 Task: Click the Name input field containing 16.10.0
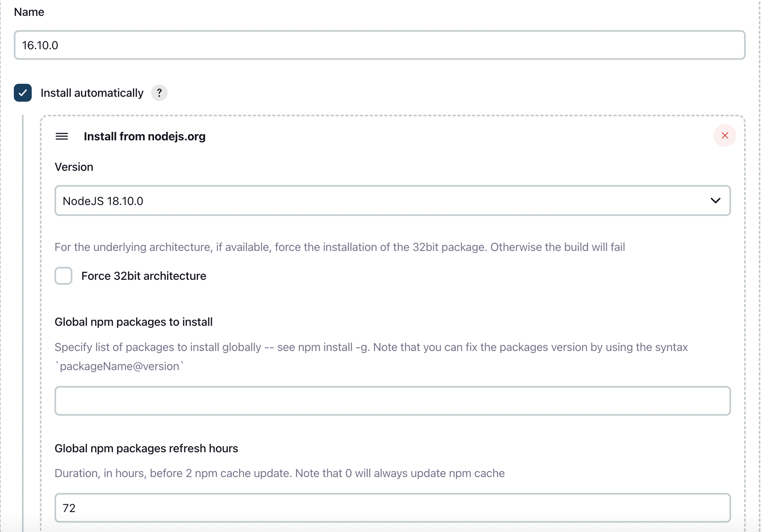coord(379,45)
